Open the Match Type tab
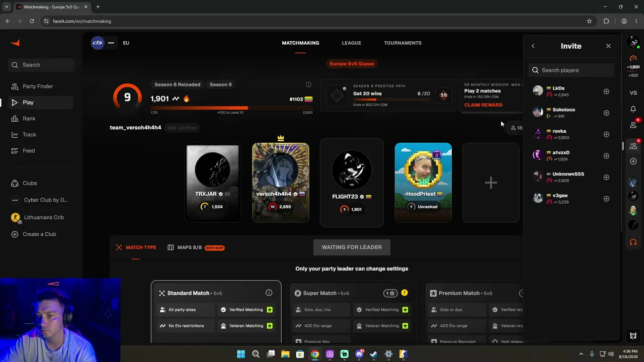Image resolution: width=644 pixels, height=362 pixels. point(136,247)
